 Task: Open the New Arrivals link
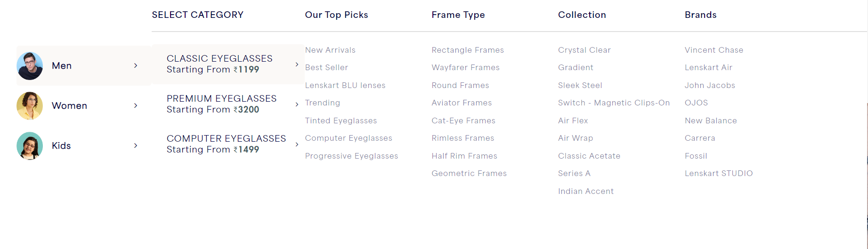pyautogui.click(x=330, y=50)
